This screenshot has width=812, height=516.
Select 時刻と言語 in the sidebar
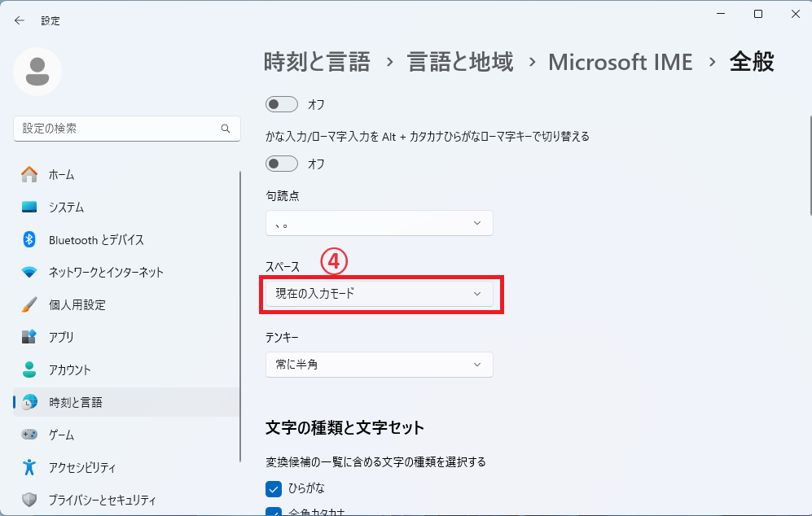126,402
